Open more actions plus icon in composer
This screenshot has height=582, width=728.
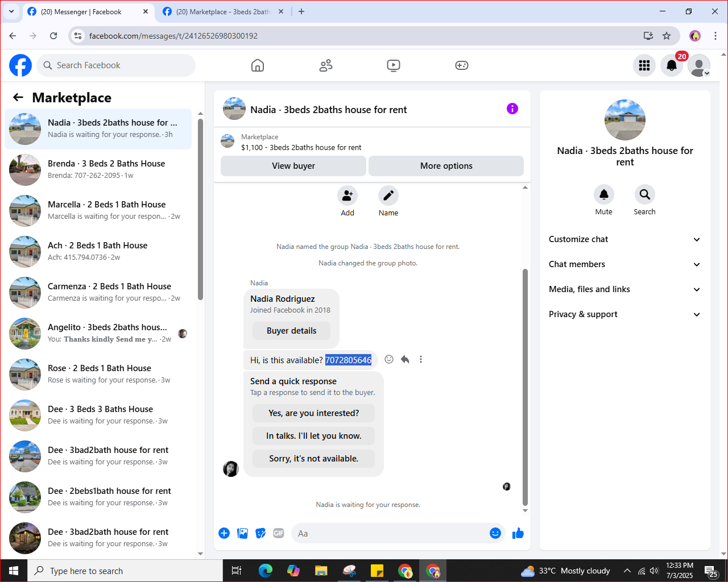224,533
